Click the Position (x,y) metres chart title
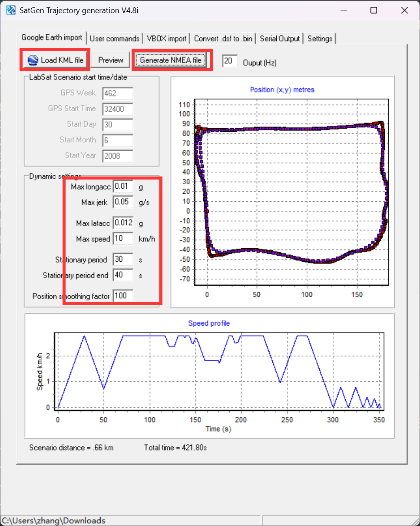This screenshot has width=420, height=526. [x=282, y=90]
